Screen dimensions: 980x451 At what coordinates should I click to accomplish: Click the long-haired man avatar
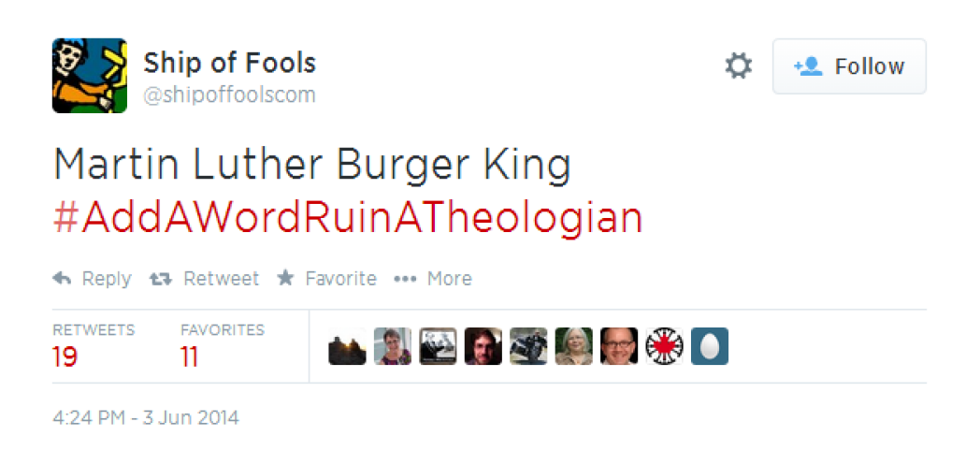tap(483, 346)
